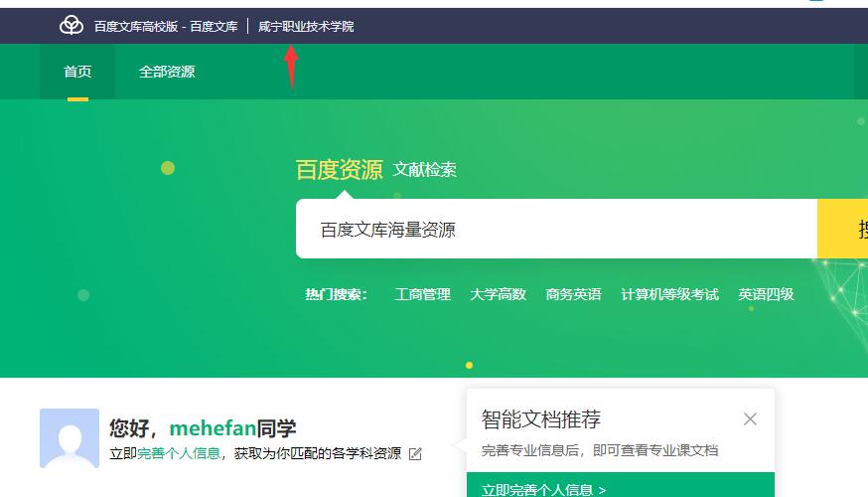Open the 全部资源 tab
This screenshot has width=868, height=497.
coord(167,72)
